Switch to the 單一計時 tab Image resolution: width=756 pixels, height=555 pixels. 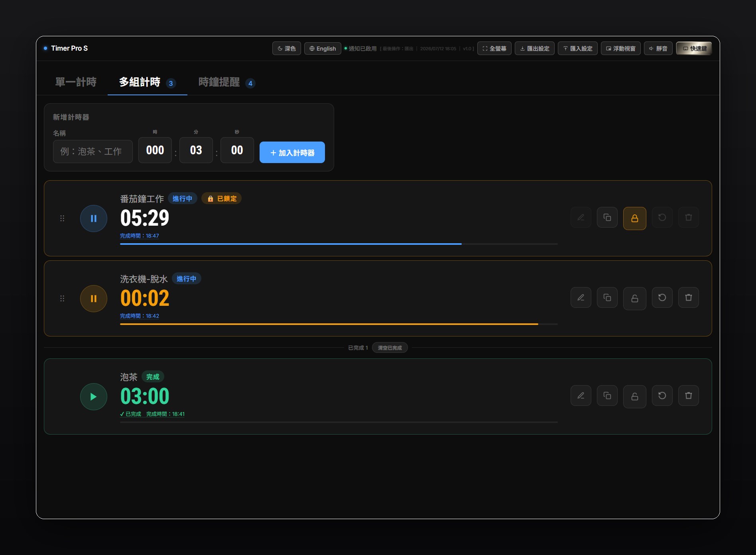tap(76, 82)
